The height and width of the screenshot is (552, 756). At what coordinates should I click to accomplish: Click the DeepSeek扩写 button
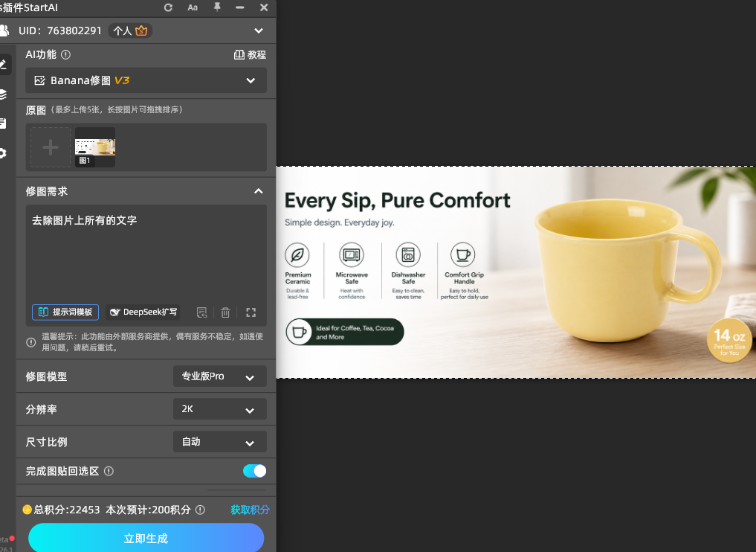[143, 312]
